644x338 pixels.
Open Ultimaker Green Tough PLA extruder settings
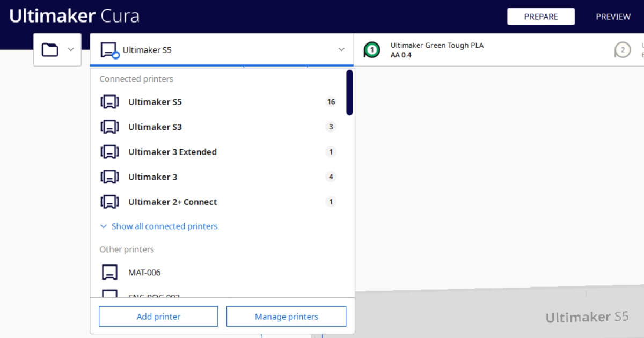(x=437, y=46)
